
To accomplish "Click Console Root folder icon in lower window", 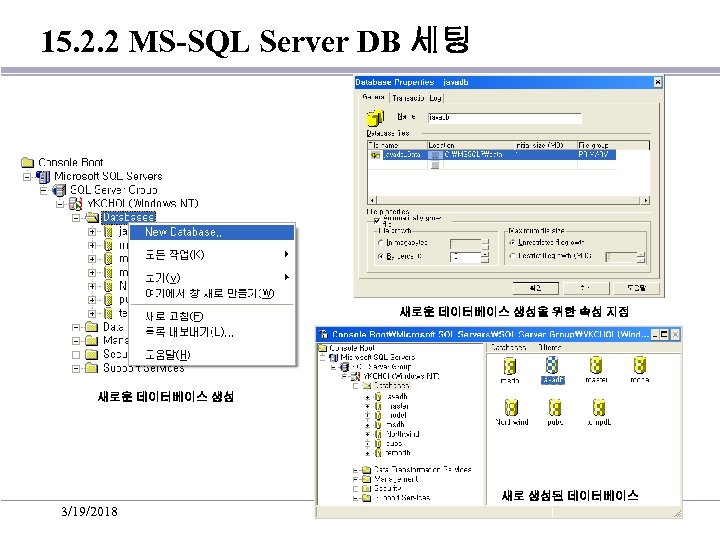I will coord(323,348).
